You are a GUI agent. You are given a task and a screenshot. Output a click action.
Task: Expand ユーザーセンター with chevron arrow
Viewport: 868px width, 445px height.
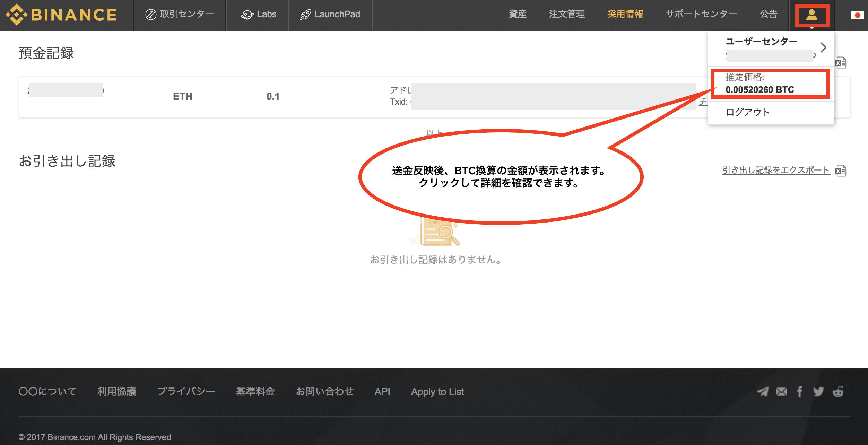pyautogui.click(x=823, y=47)
